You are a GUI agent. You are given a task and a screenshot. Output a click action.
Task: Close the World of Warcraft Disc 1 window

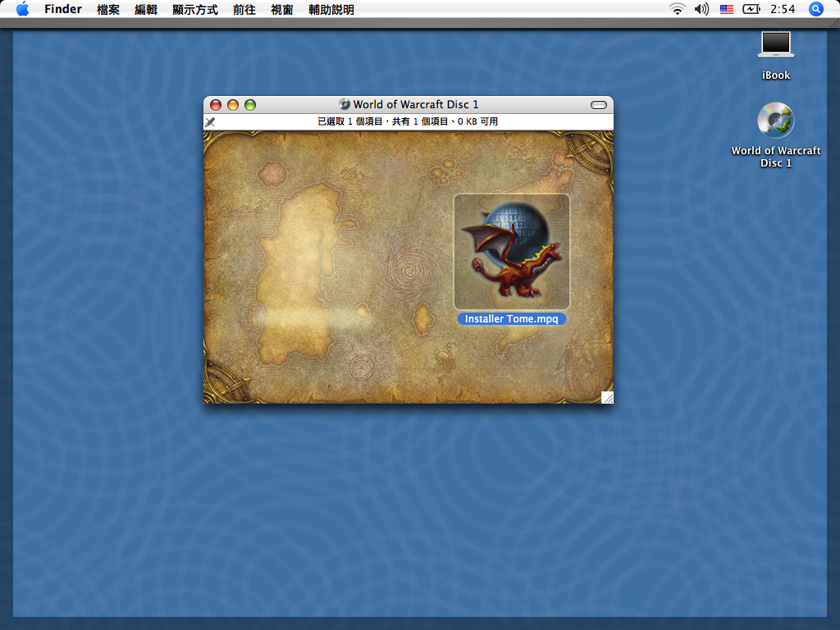(216, 105)
